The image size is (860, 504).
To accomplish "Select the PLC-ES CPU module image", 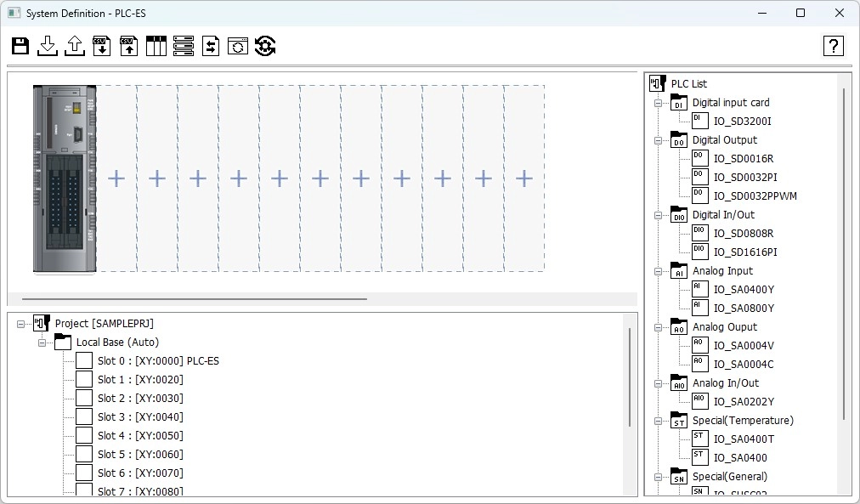I will tap(65, 178).
